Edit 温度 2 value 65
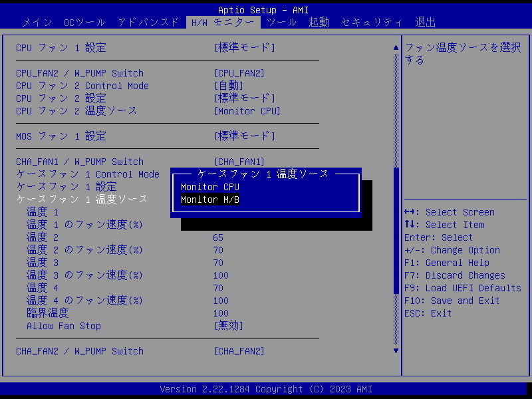Viewport: 532px width, 399px height. point(218,237)
